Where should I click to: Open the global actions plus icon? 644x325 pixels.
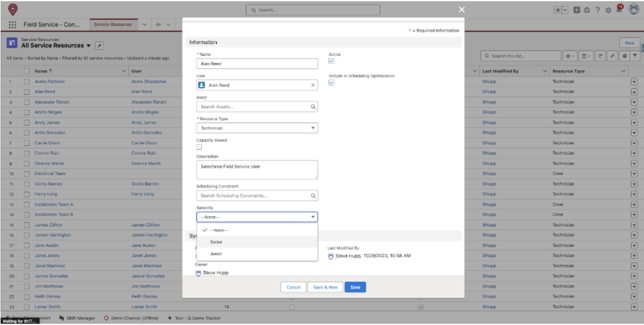point(577,10)
